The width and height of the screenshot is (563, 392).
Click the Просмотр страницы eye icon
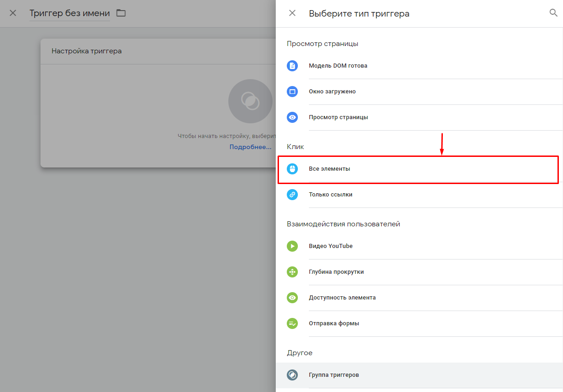pos(292,117)
